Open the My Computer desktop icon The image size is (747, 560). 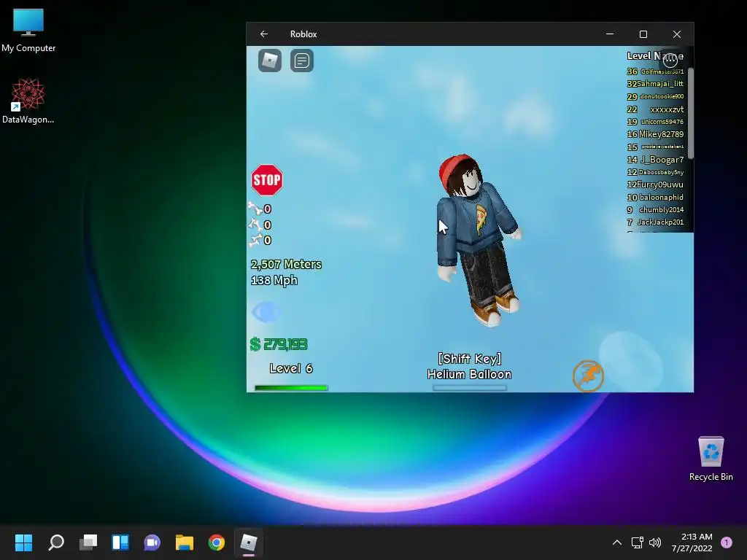pyautogui.click(x=28, y=31)
